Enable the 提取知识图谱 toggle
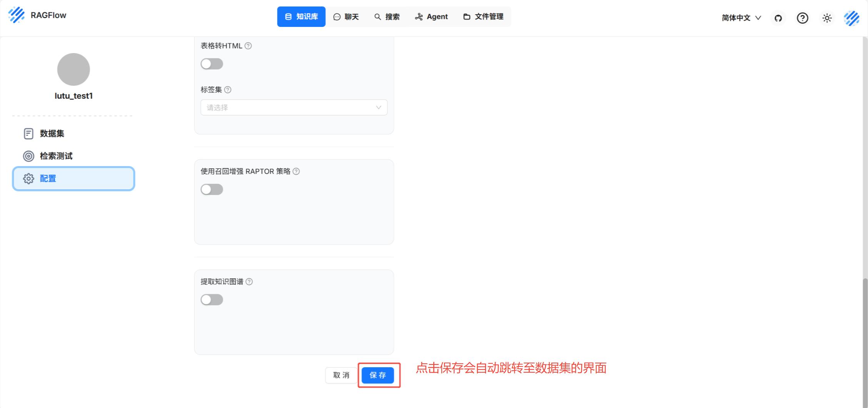The height and width of the screenshot is (408, 868). click(212, 300)
